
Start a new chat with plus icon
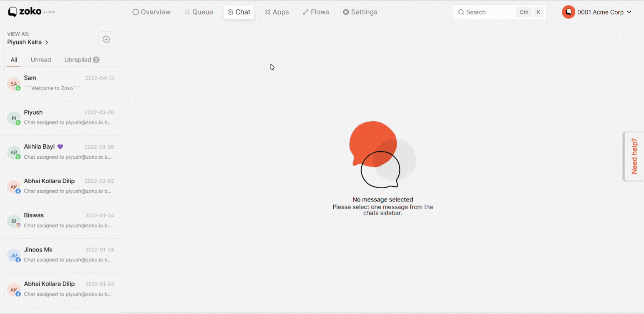point(106,39)
